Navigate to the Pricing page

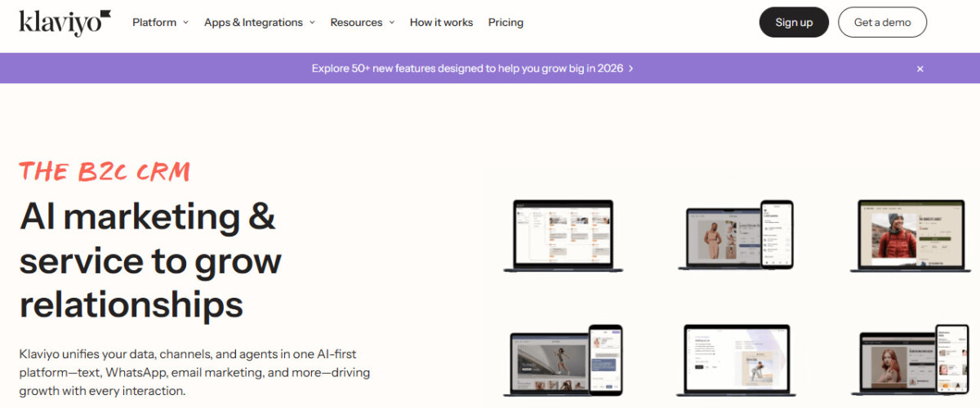506,23
